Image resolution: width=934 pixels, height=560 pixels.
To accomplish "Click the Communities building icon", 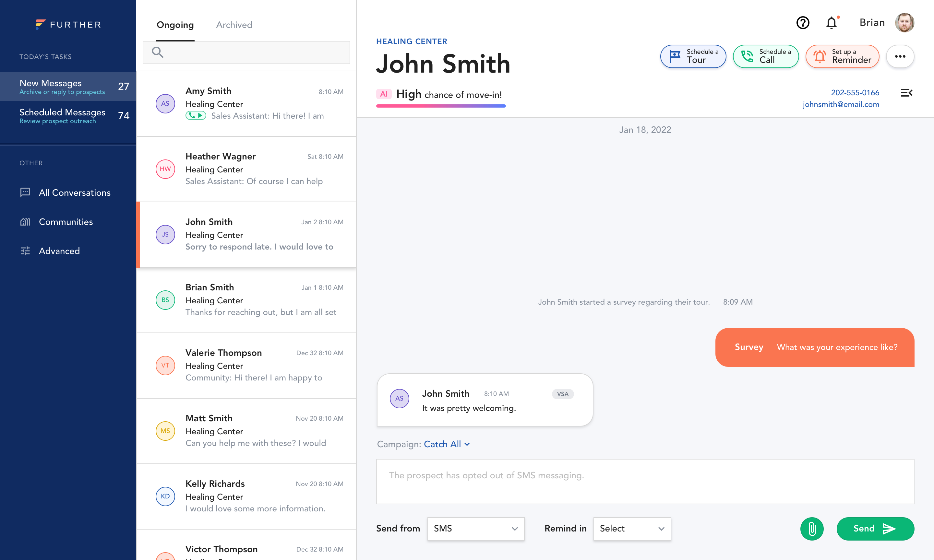I will coord(25,222).
